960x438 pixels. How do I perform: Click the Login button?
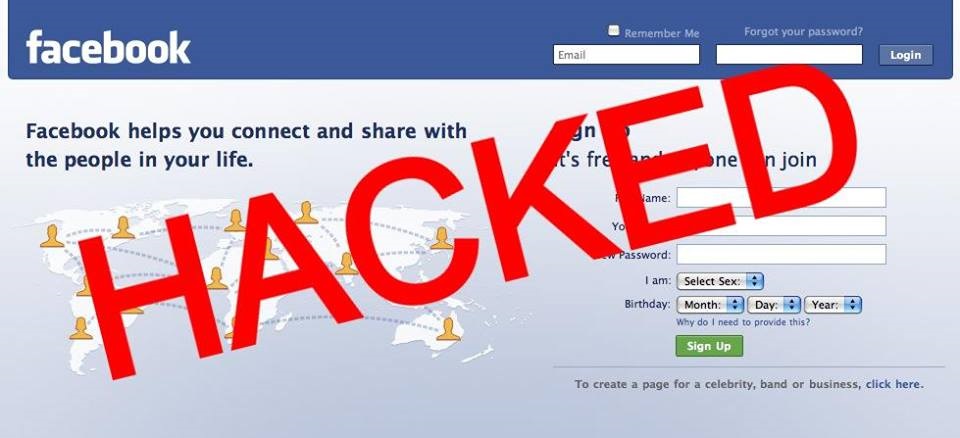coord(906,55)
